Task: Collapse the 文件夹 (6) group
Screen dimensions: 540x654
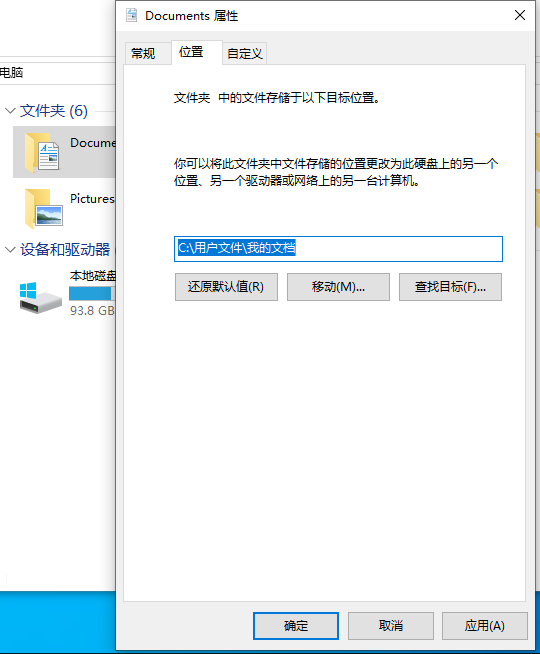Action: 10,111
